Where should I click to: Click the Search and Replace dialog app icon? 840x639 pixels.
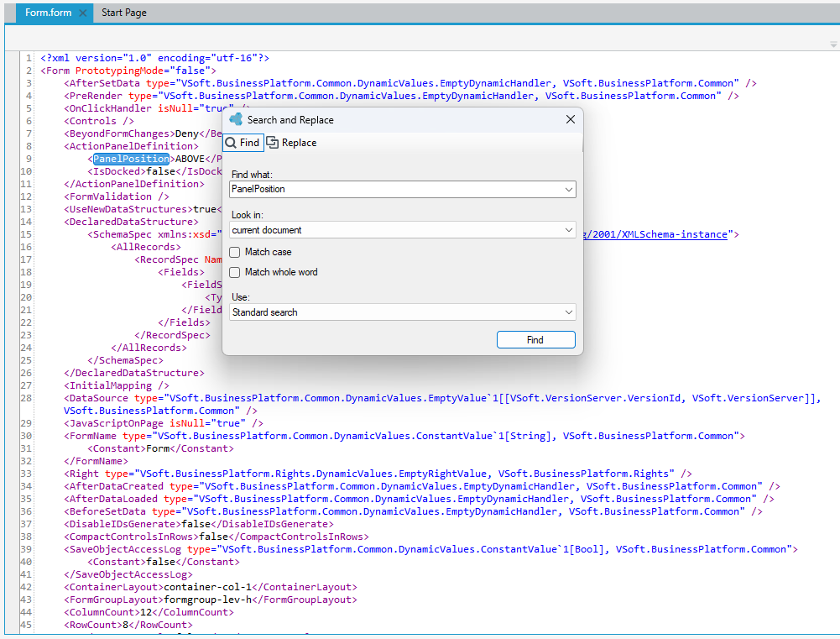[x=236, y=119]
